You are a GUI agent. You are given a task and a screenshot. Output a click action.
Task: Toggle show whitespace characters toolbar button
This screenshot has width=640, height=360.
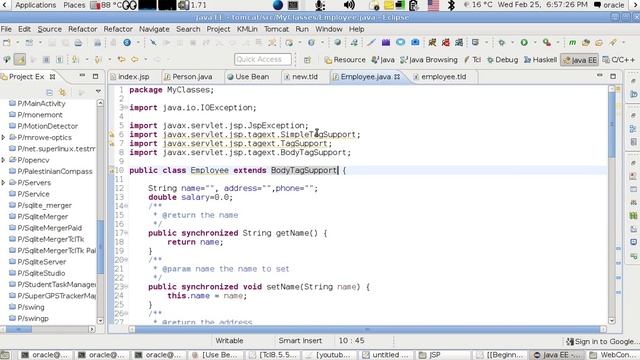pos(60,60)
